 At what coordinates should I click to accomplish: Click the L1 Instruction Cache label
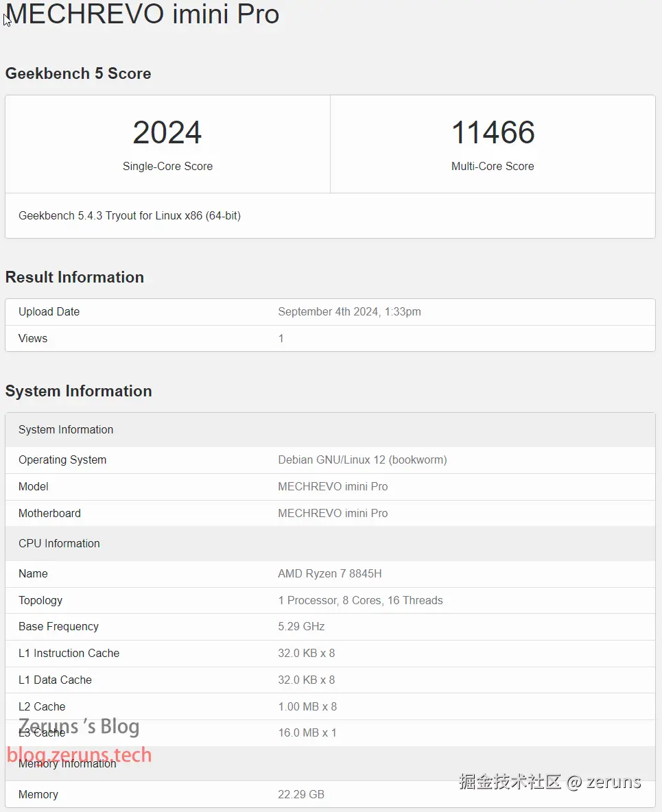(x=69, y=654)
